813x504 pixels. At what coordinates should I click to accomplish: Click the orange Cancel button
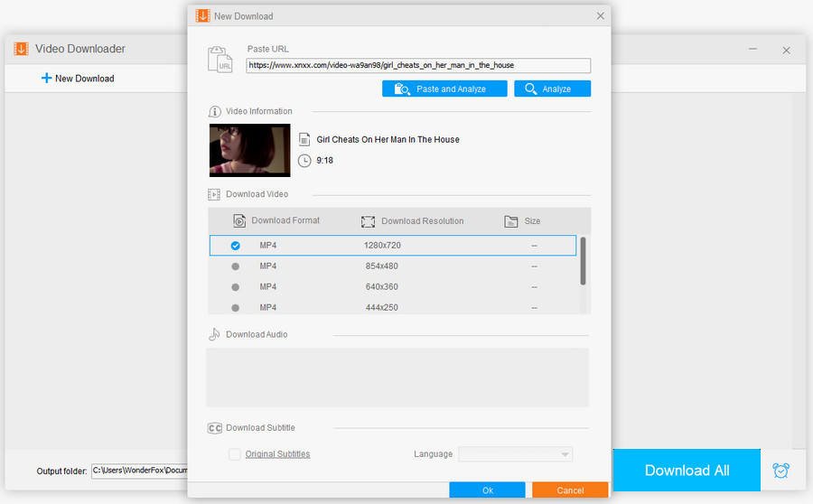(x=570, y=490)
